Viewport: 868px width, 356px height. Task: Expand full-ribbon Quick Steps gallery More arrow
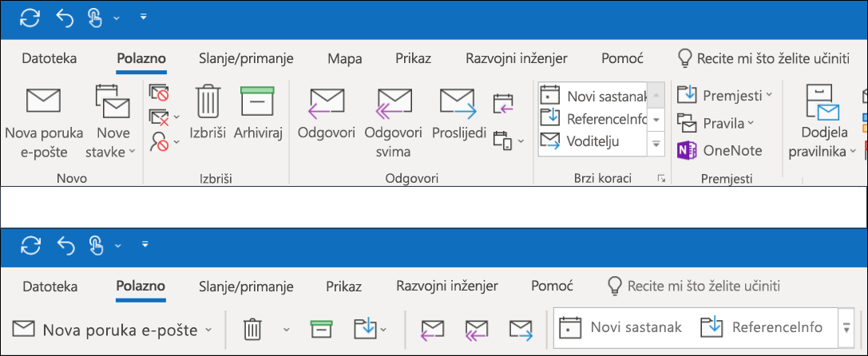[656, 144]
